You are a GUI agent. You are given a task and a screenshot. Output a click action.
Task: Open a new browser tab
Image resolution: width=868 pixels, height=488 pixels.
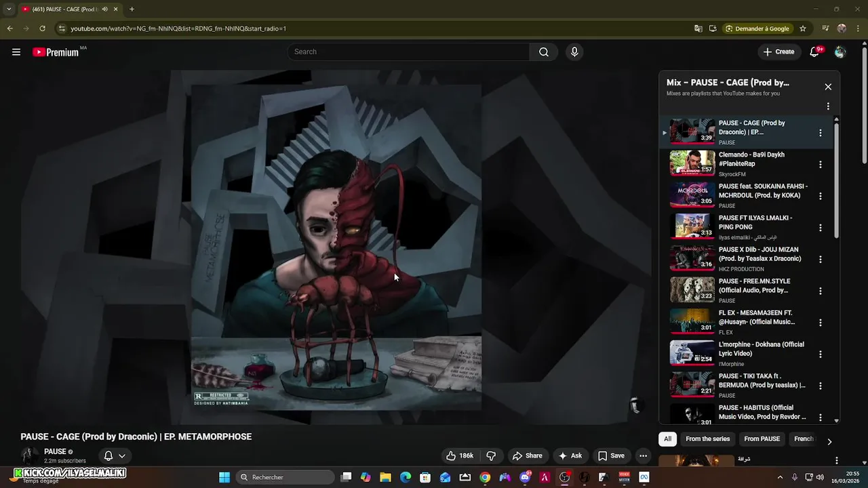[132, 9]
